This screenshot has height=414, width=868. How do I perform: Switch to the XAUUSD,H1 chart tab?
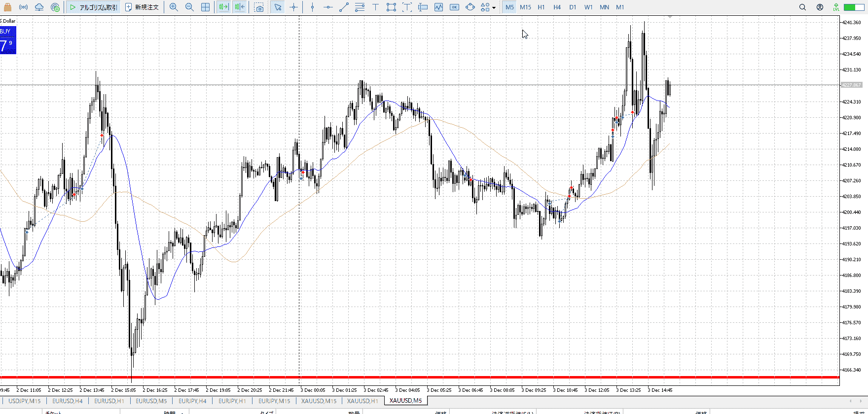click(x=362, y=401)
